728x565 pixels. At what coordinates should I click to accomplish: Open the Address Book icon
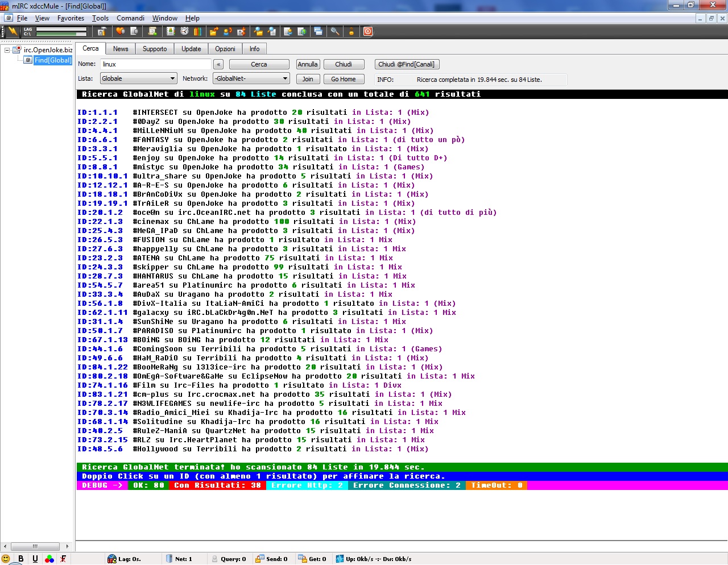point(171,31)
